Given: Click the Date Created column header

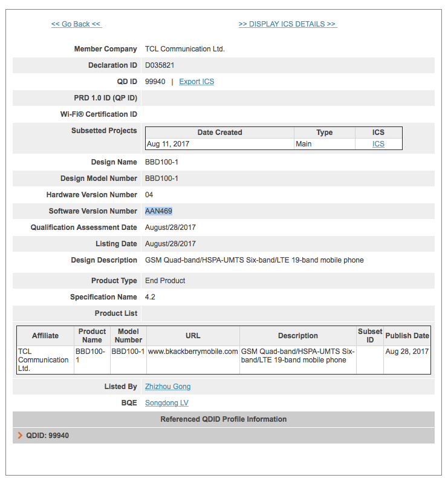Looking at the screenshot, I should [x=219, y=133].
